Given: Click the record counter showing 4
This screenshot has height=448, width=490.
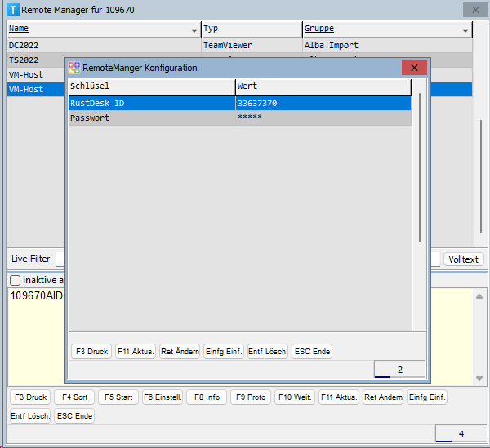Looking at the screenshot, I should [461, 434].
